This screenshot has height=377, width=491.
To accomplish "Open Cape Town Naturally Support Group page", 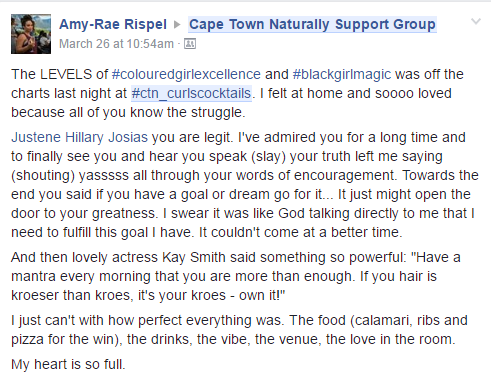I will point(312,24).
